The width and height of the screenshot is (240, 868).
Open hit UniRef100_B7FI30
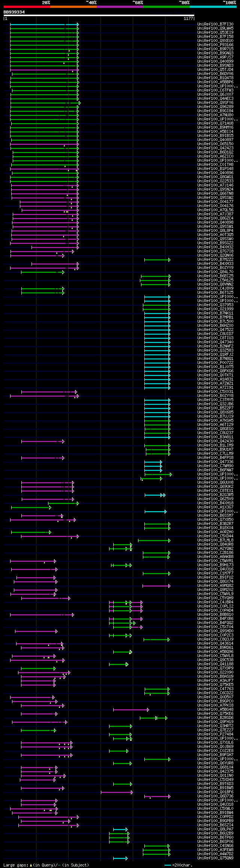point(215,24)
